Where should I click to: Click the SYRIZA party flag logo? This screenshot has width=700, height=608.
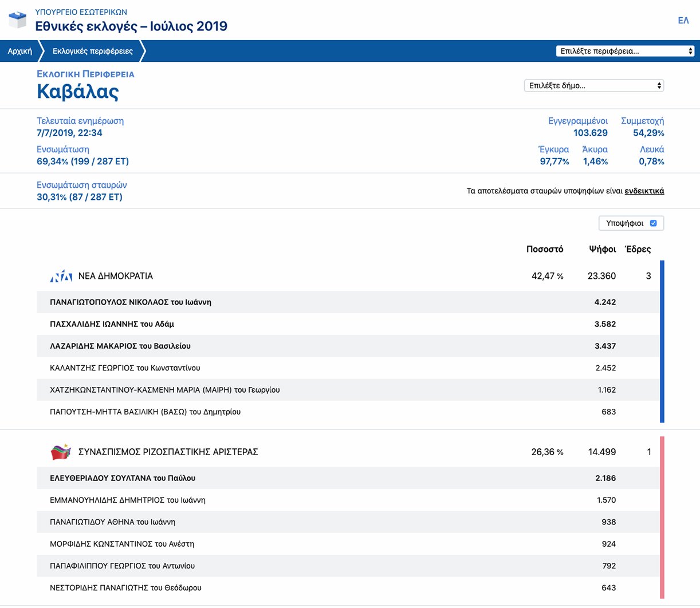tap(61, 452)
